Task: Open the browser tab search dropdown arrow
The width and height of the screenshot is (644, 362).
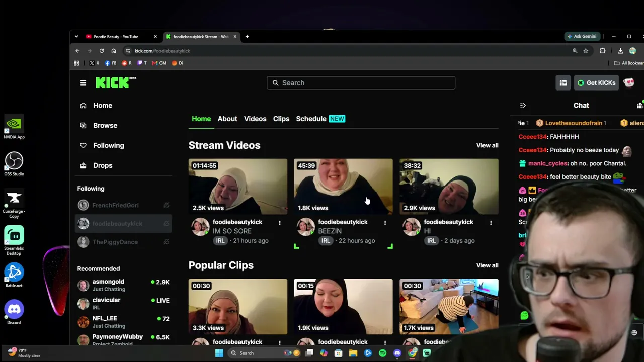Action: click(x=76, y=37)
